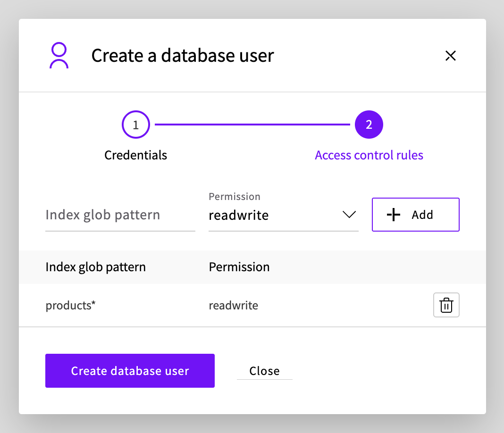Open the Credentials step label
504x433 pixels.
(x=135, y=155)
